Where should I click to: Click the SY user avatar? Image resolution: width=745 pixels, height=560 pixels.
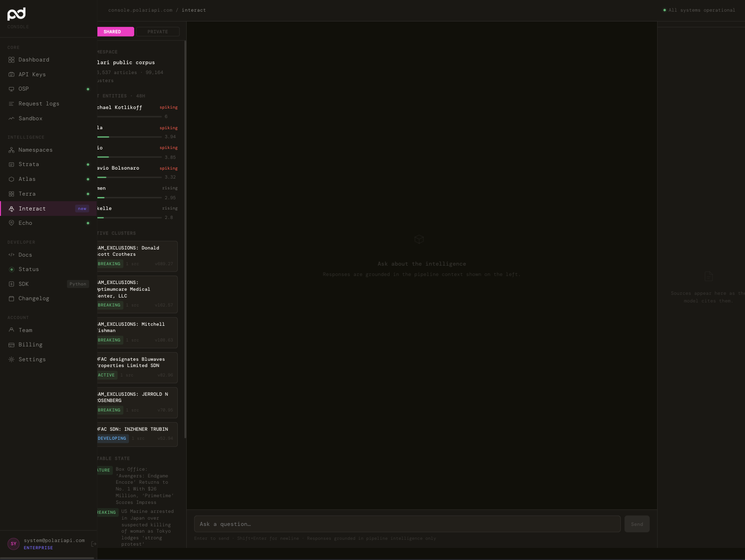(x=13, y=544)
